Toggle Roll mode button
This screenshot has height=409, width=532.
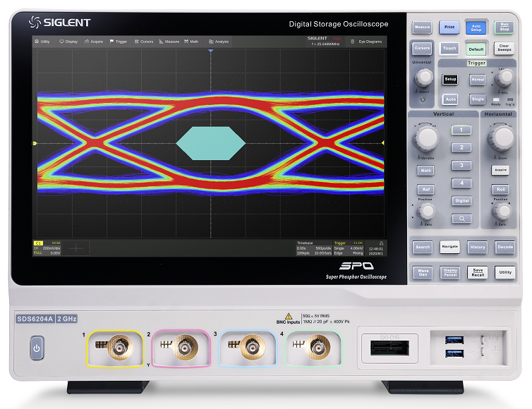(x=501, y=190)
